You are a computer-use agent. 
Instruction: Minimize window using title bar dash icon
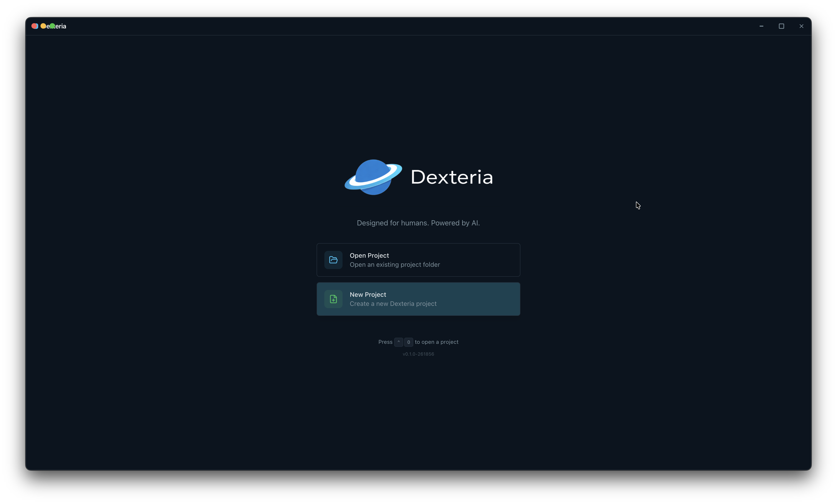[761, 26]
